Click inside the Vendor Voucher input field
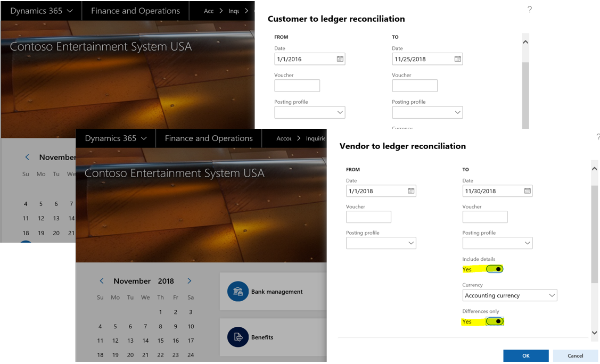Screen dimensions: 600x364 pos(368,217)
